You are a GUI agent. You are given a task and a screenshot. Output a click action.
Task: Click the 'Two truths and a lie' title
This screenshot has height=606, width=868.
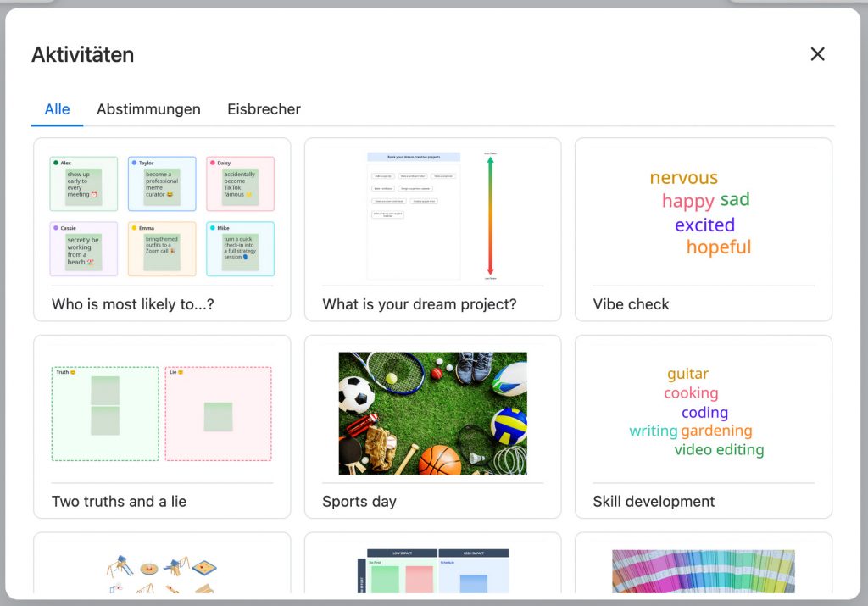119,502
